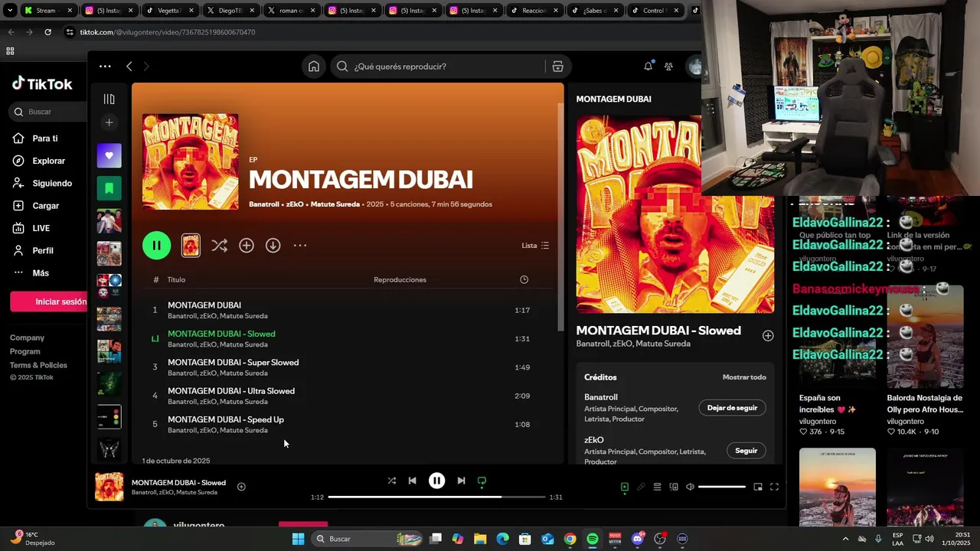Open the Banatroll artist link in album header
The width and height of the screenshot is (980, 551).
264,204
